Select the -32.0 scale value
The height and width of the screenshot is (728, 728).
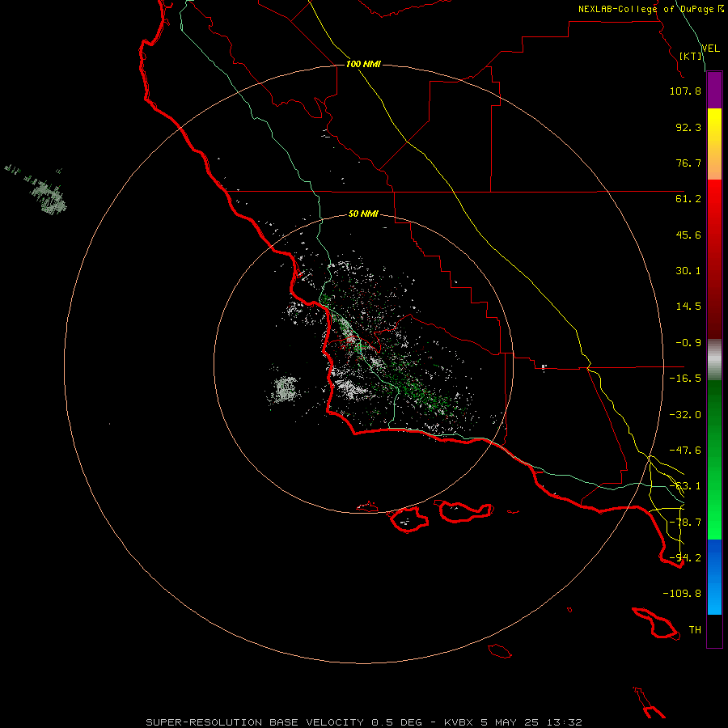(x=685, y=415)
